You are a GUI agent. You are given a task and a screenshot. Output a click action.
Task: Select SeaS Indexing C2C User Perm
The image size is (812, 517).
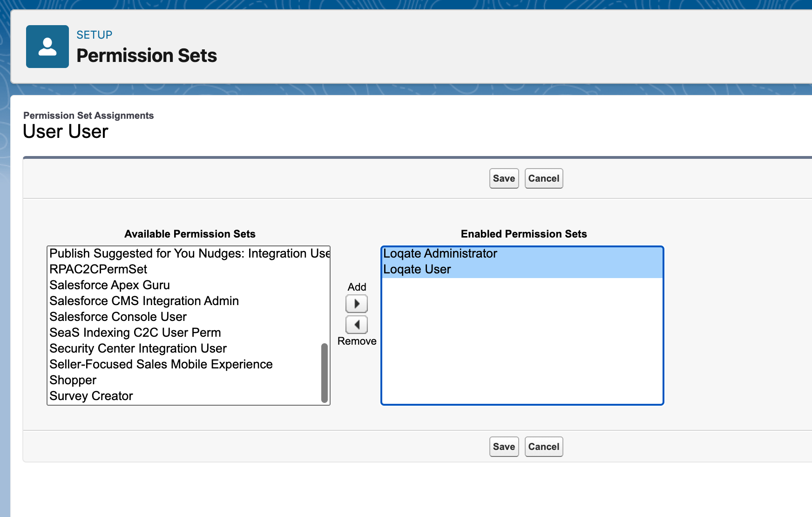(185, 333)
